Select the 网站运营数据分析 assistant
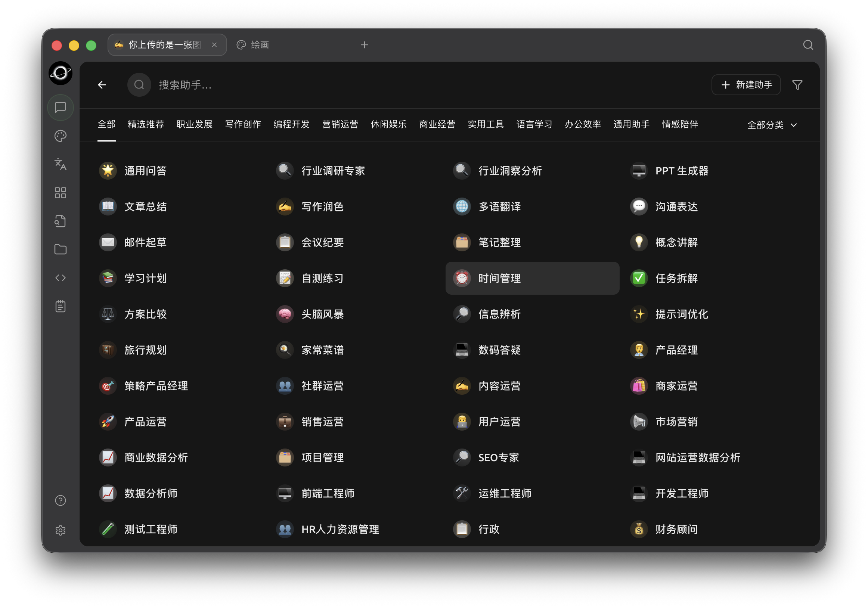The height and width of the screenshot is (608, 868). (x=709, y=457)
